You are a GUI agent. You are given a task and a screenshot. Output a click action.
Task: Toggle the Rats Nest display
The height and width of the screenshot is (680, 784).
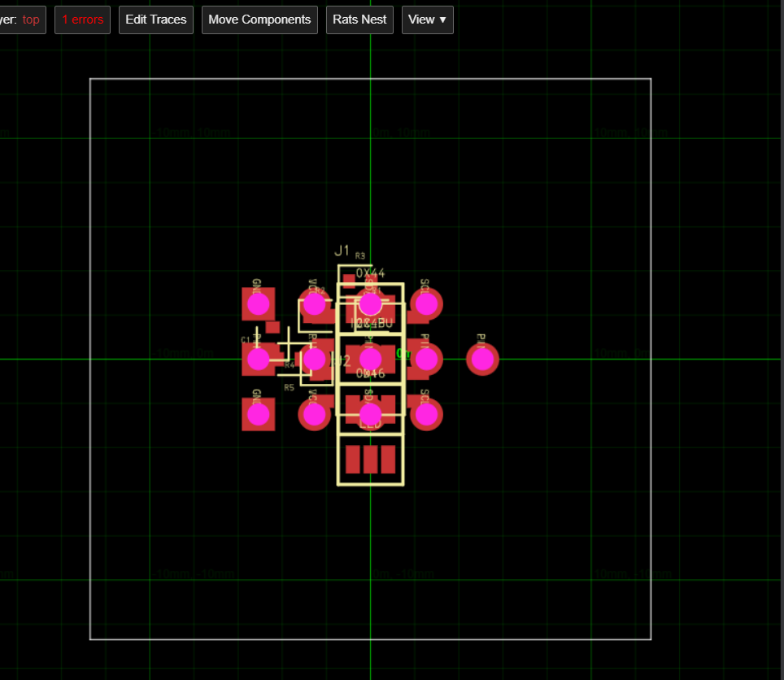(x=359, y=20)
